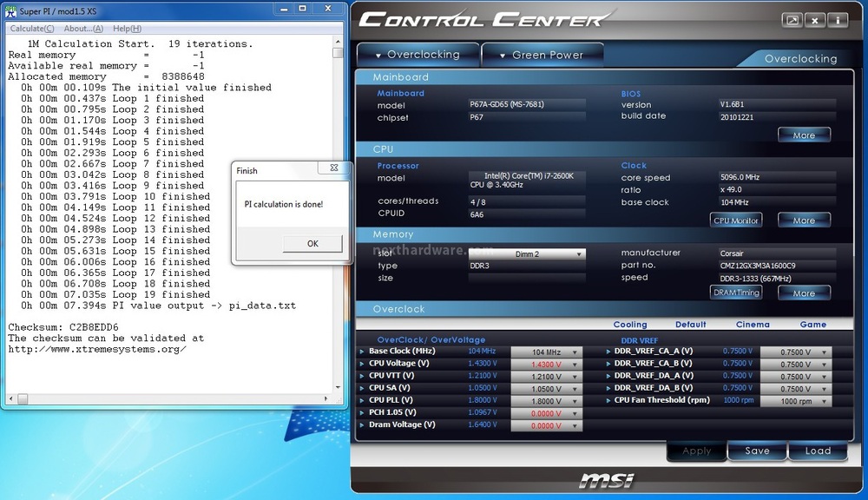Click the Control Center info icon

pos(838,21)
